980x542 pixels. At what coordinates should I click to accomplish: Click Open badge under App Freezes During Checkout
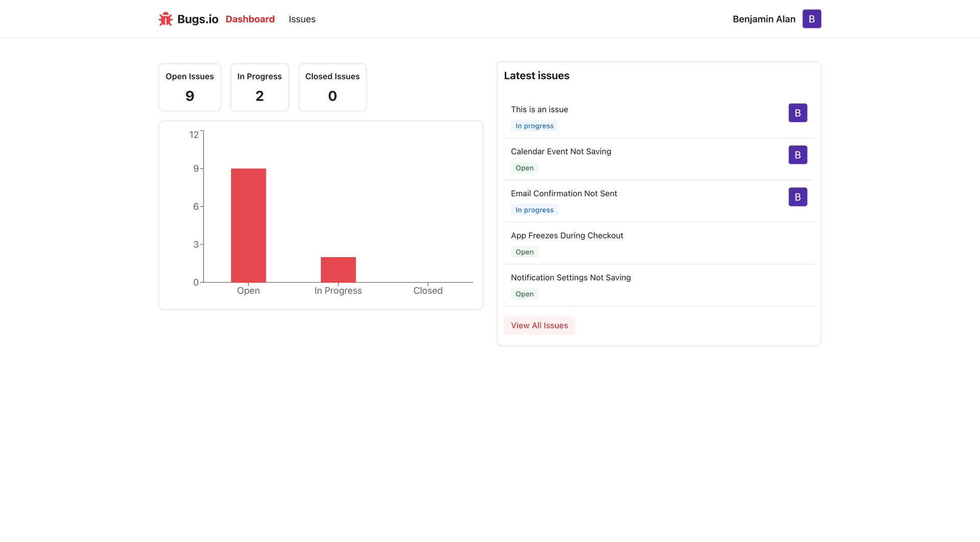click(x=525, y=252)
